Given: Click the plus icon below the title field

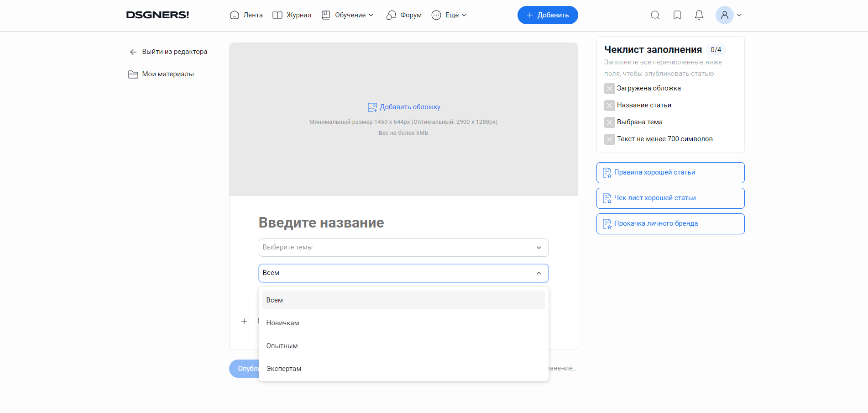Looking at the screenshot, I should click(244, 321).
